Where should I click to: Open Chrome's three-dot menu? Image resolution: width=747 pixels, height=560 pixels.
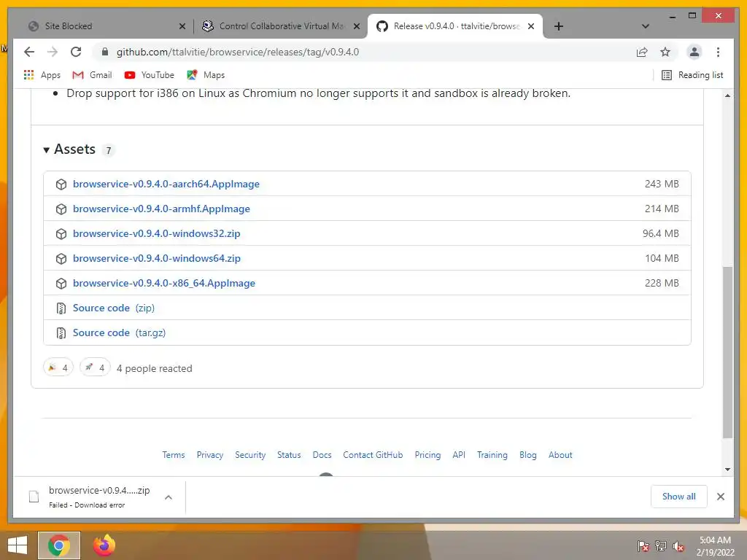coord(718,52)
